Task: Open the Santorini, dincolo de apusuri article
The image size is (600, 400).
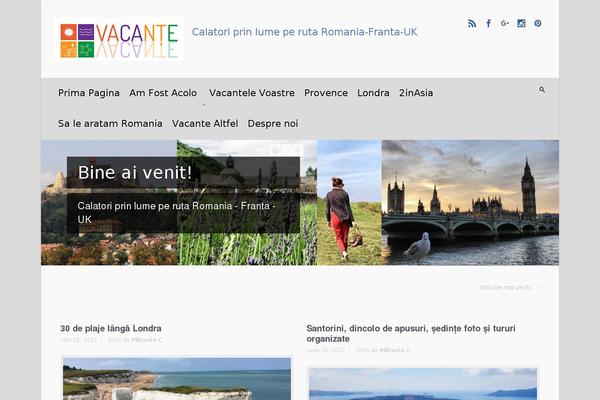Action: click(411, 333)
